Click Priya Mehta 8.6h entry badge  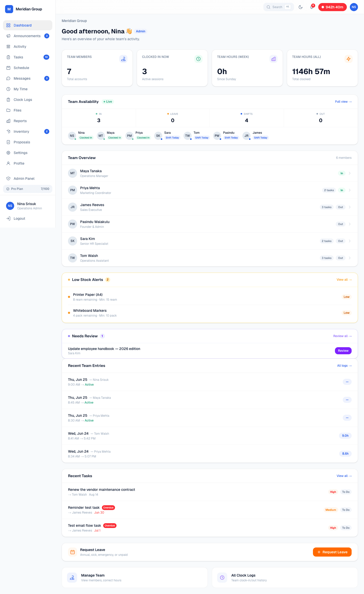[x=345, y=454]
